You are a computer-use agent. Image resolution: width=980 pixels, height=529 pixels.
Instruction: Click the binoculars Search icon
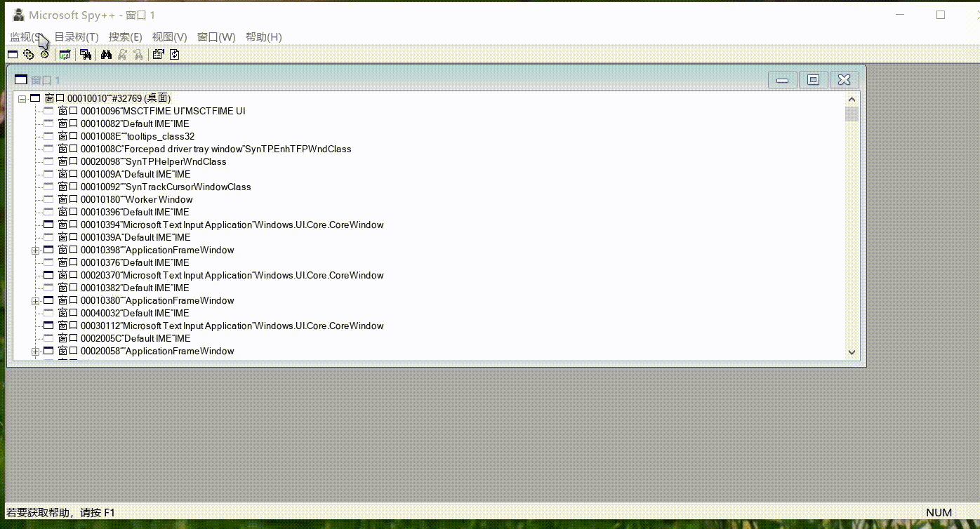pyautogui.click(x=107, y=54)
